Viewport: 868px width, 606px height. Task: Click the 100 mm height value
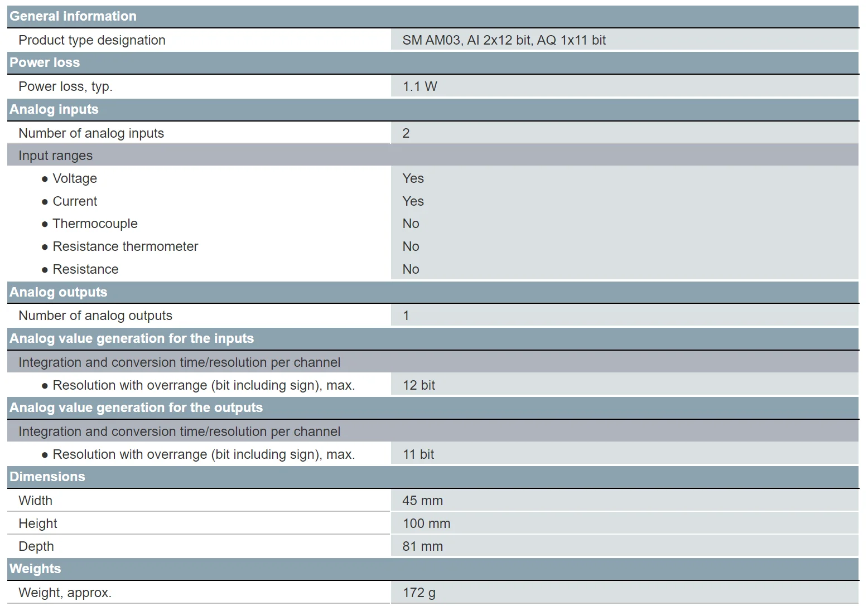pos(426,523)
